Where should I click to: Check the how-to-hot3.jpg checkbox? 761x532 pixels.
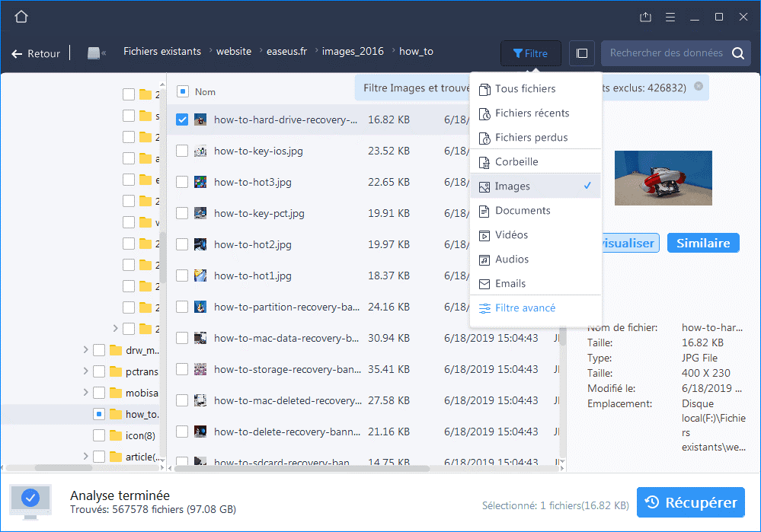point(182,182)
